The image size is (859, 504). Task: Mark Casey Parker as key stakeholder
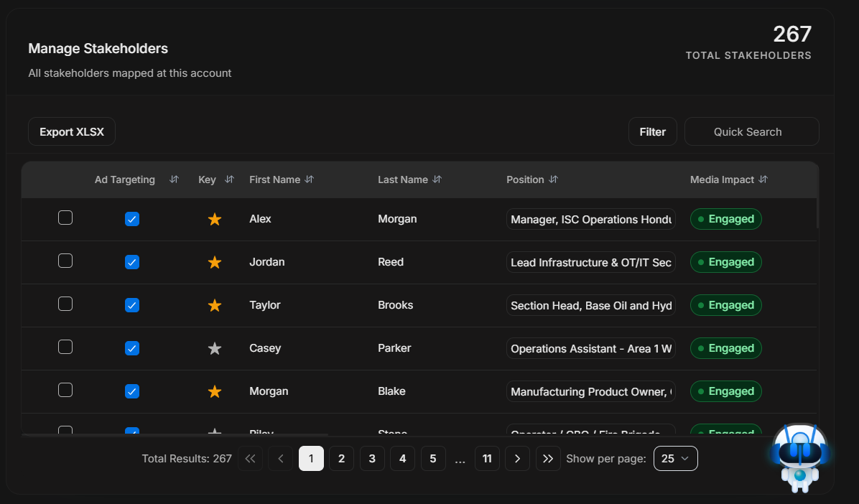click(x=215, y=348)
